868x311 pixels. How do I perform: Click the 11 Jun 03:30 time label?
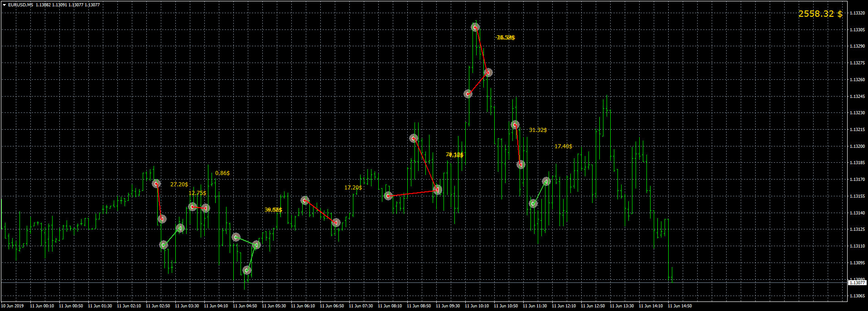click(187, 306)
